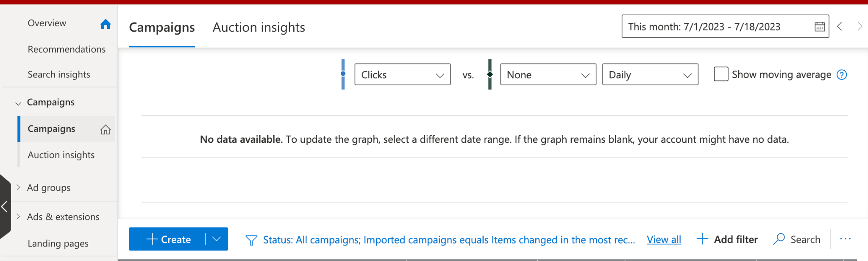Image resolution: width=868 pixels, height=261 pixels.
Task: Open the Clicks metric dropdown
Action: click(x=402, y=75)
